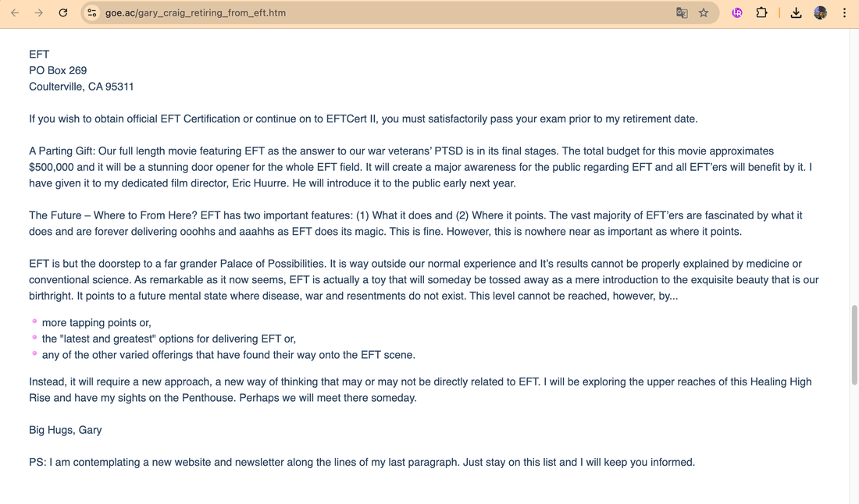
Task: Open Chrome's three-dot menu
Action: 844,12
